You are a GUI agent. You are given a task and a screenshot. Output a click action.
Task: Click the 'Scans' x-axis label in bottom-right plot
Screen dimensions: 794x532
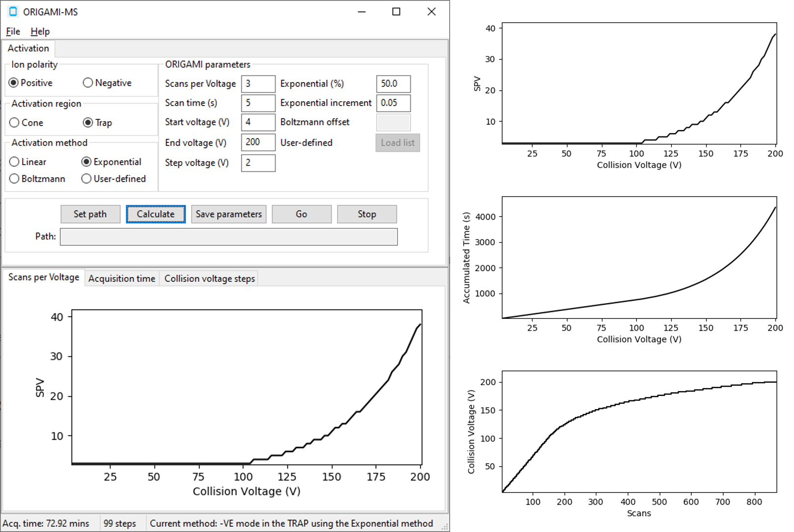639,513
